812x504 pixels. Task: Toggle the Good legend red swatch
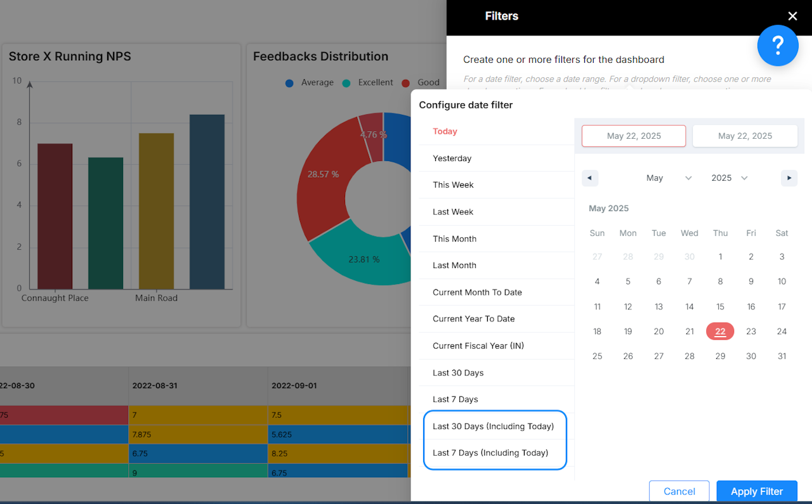pyautogui.click(x=406, y=83)
